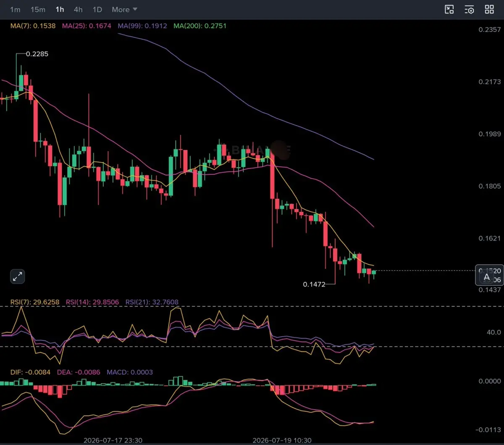Viewport: 504px width, 445px height.
Task: Click the -0.0113 MACD axis value
Action: point(488,430)
